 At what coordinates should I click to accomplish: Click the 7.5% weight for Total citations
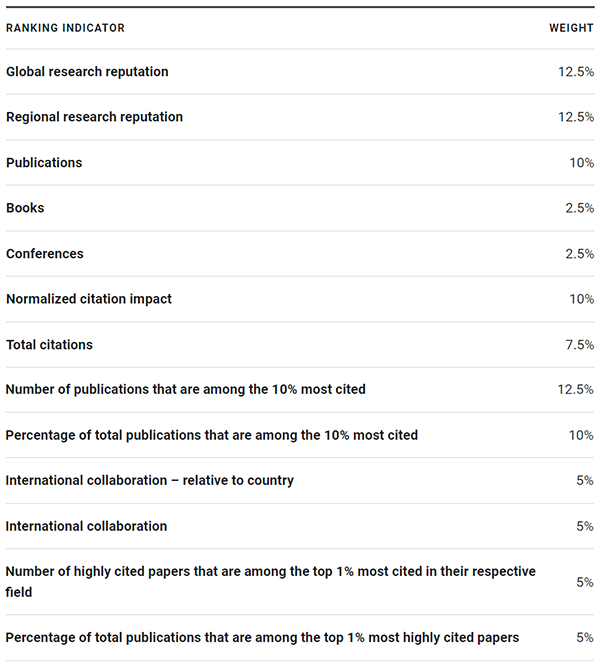coord(579,345)
